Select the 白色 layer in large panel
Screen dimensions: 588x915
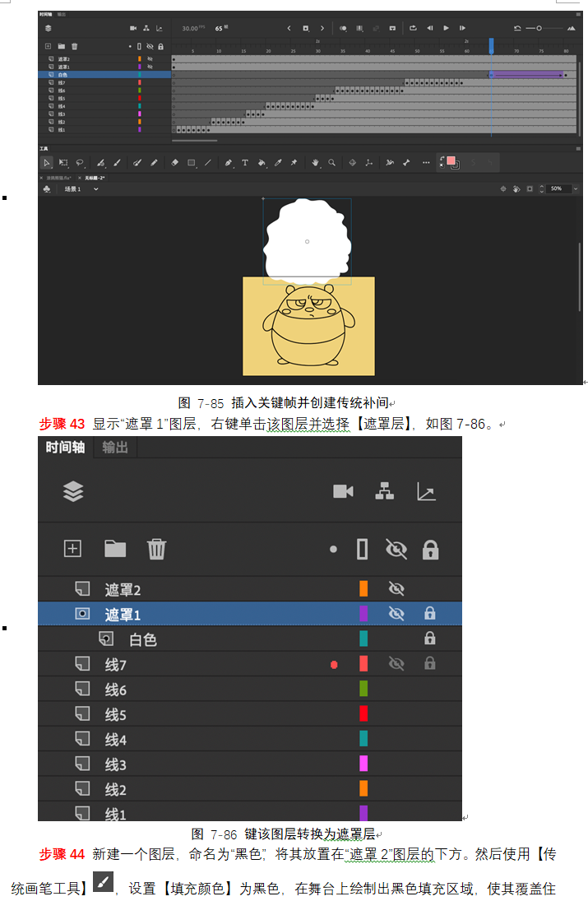[250, 639]
